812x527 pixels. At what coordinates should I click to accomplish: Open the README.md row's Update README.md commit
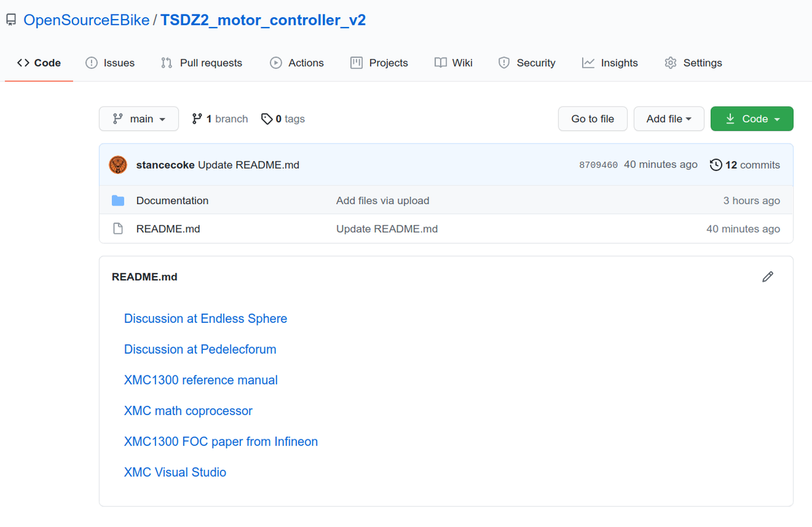coord(387,229)
